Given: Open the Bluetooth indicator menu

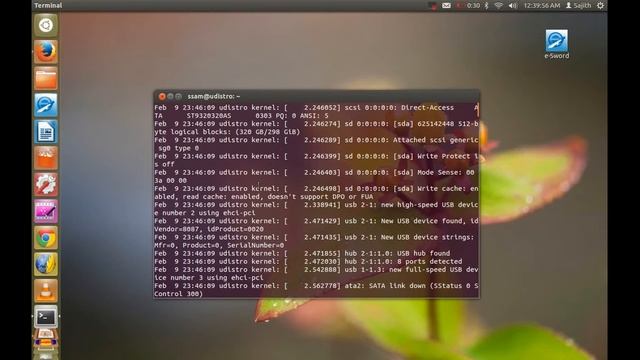Looking at the screenshot, I should [x=487, y=5].
